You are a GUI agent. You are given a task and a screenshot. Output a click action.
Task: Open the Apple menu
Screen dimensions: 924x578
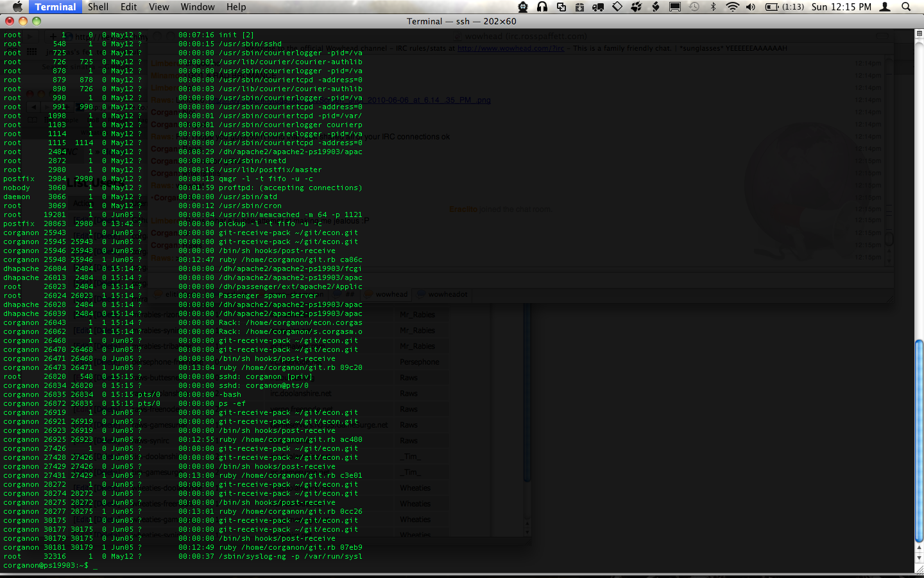(x=17, y=7)
